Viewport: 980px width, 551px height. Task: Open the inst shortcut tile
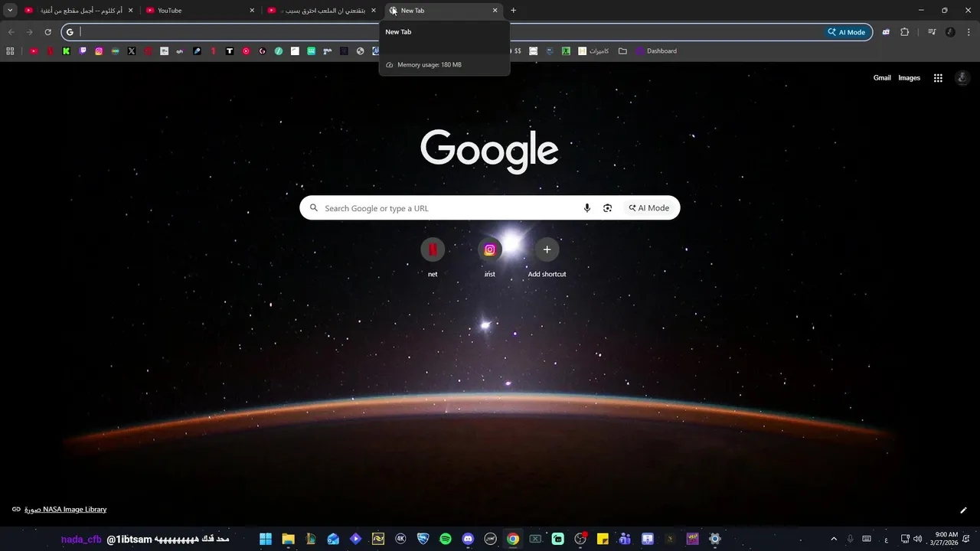[490, 258]
